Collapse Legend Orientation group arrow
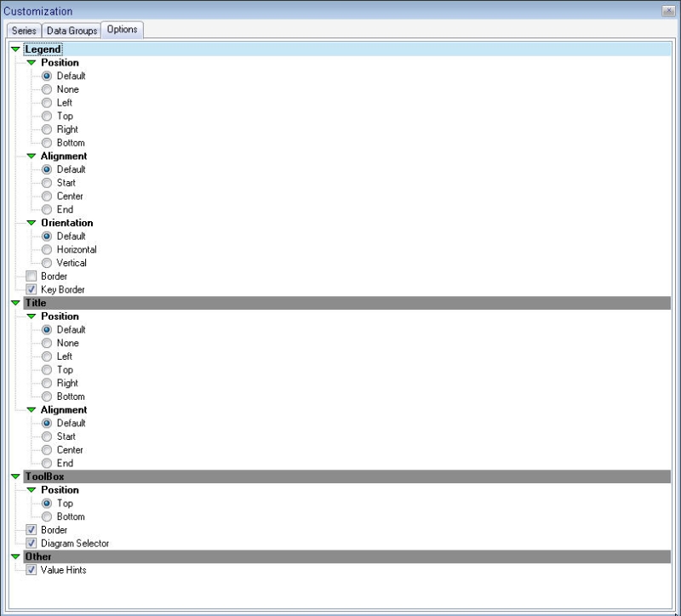The height and width of the screenshot is (616, 681). coord(31,223)
